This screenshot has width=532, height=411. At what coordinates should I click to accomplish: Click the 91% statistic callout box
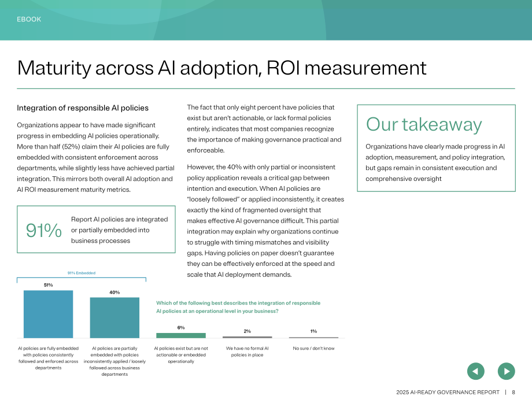[x=96, y=229]
